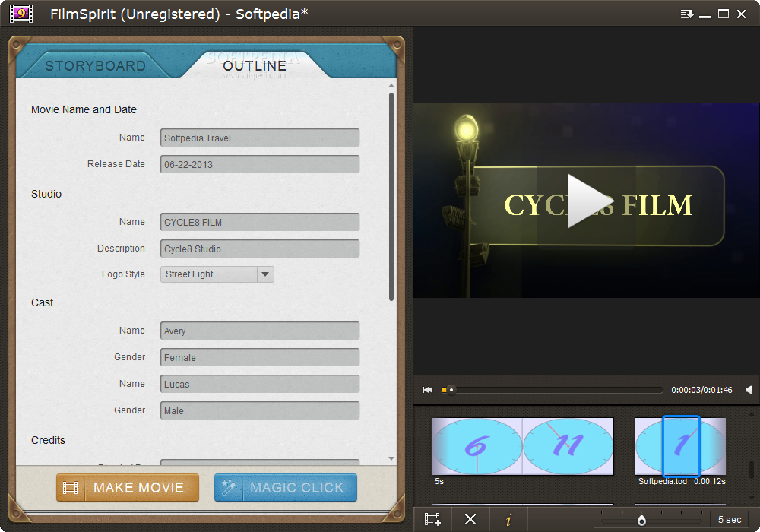Screen dimensions: 760x532
Task: Click the Softpedia.tod clip filename label
Action: (x=663, y=481)
